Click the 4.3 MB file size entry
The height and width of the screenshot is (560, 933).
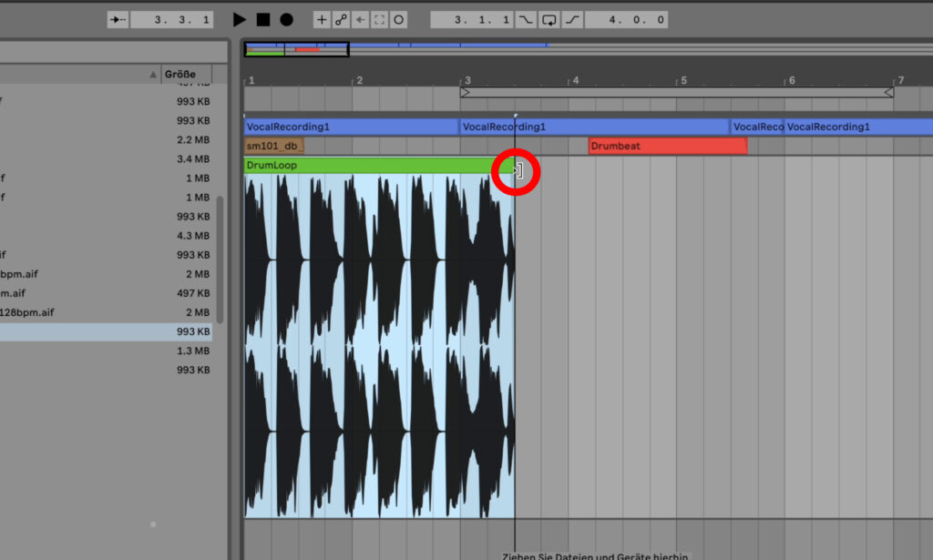pos(193,236)
